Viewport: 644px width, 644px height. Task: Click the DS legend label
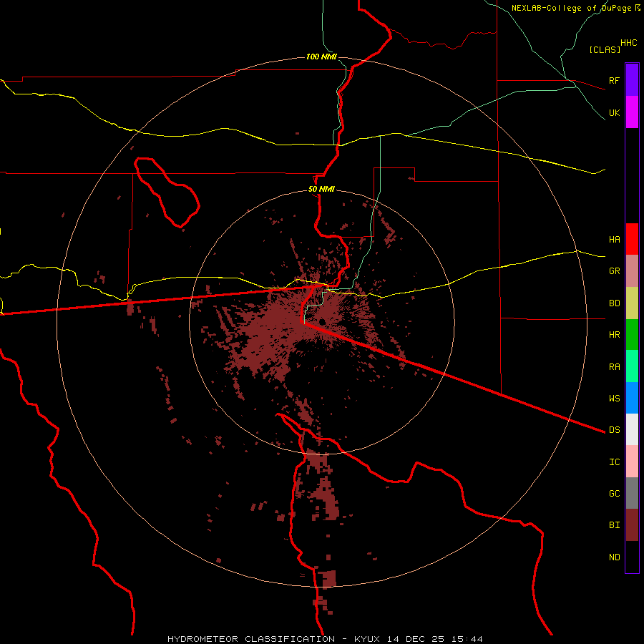click(614, 430)
